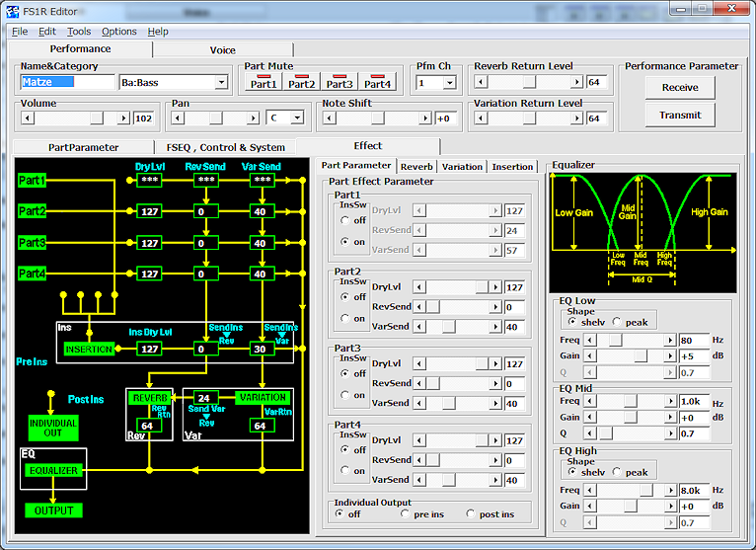Click Ins Dry Lvl 127 box in diagram
The width and height of the screenshot is (756, 550).
pos(149,349)
